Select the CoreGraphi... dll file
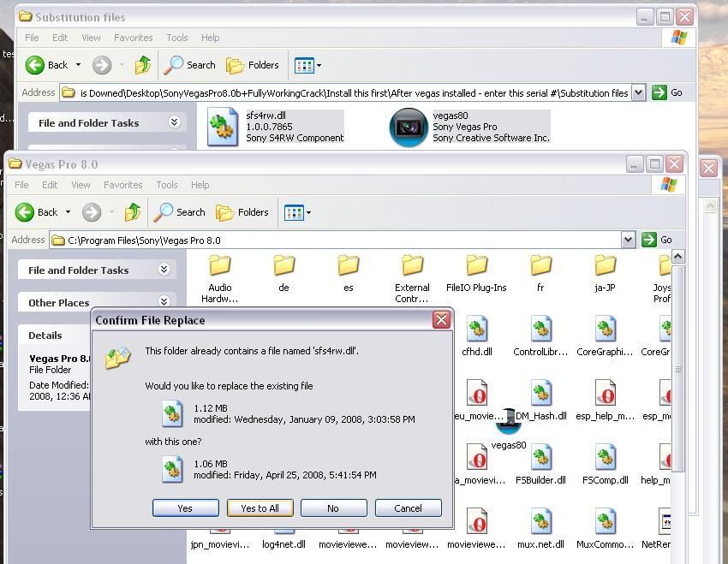 (x=605, y=336)
